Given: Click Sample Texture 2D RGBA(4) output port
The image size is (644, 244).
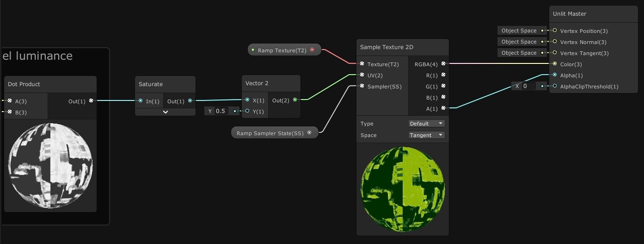Looking at the screenshot, I should coord(443,64).
